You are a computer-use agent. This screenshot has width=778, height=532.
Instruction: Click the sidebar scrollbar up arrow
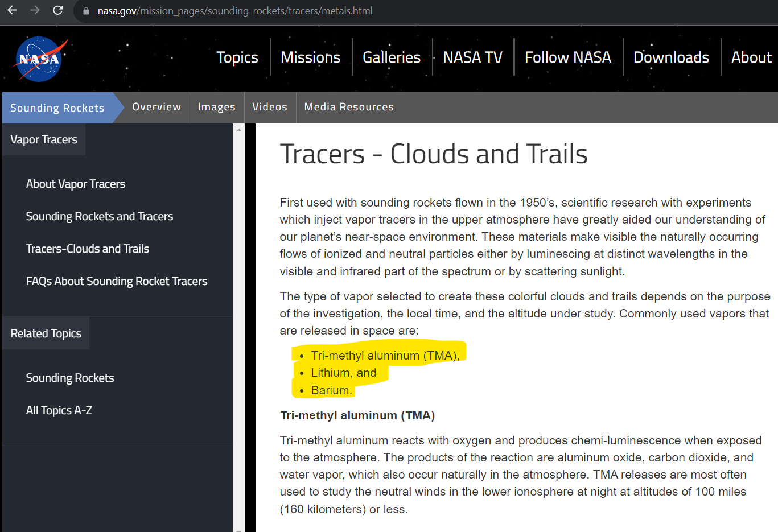[x=238, y=130]
